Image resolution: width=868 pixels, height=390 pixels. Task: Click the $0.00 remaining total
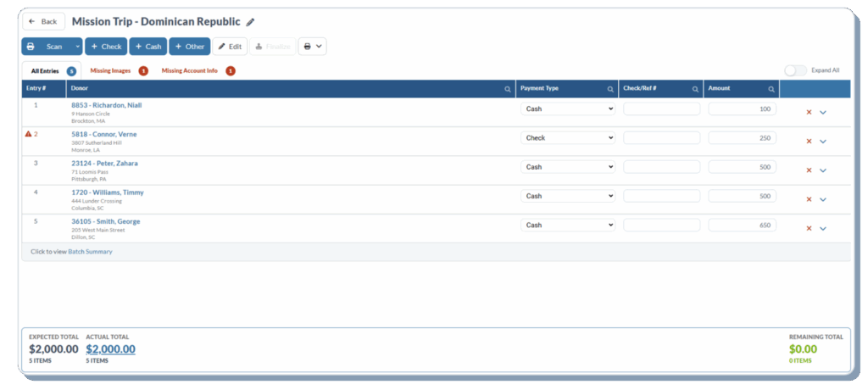[x=803, y=349]
